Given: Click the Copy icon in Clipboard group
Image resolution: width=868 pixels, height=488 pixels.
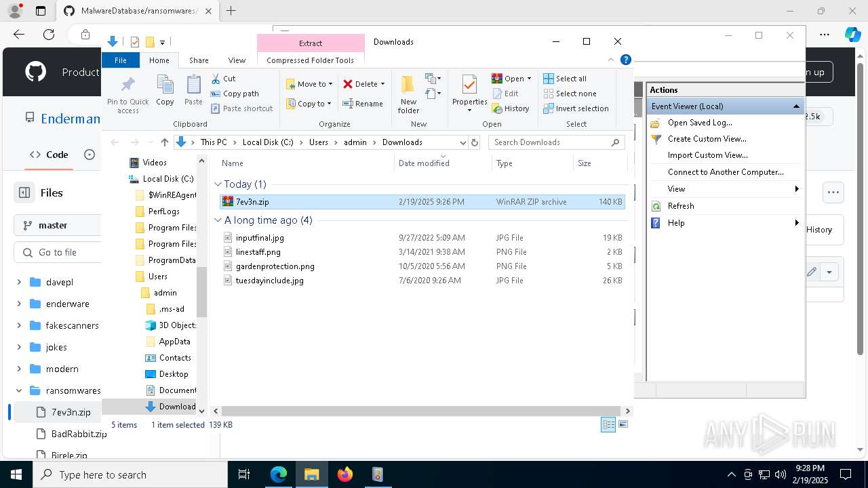Looking at the screenshot, I should pos(165,90).
